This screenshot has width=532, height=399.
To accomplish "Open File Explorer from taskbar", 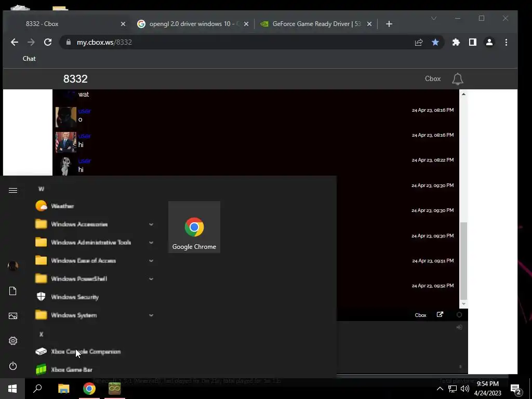I will (63, 389).
